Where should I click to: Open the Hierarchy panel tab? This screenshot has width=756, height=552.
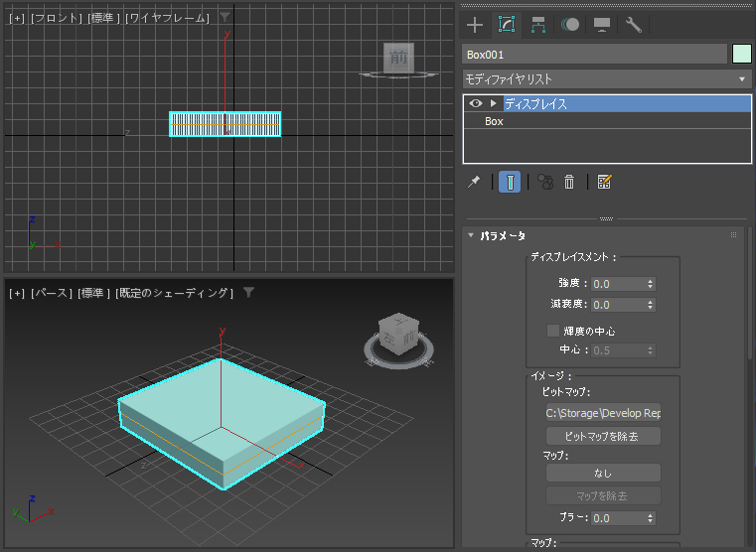538,25
